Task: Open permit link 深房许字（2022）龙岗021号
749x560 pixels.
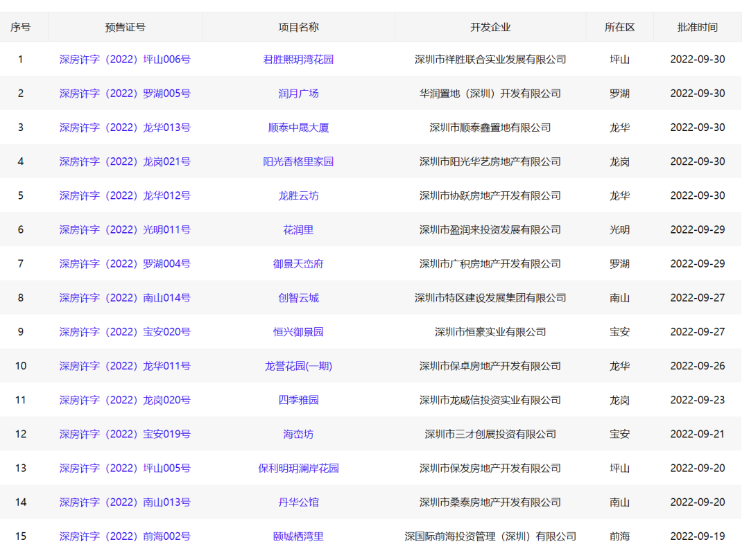Action: tap(125, 161)
